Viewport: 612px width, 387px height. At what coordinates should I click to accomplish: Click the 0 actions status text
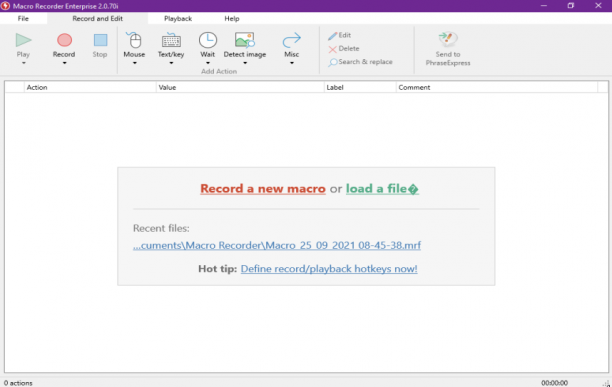tap(18, 383)
